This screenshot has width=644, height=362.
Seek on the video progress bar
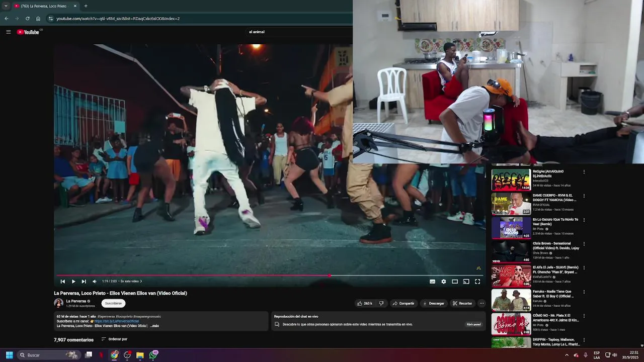coord(270,276)
